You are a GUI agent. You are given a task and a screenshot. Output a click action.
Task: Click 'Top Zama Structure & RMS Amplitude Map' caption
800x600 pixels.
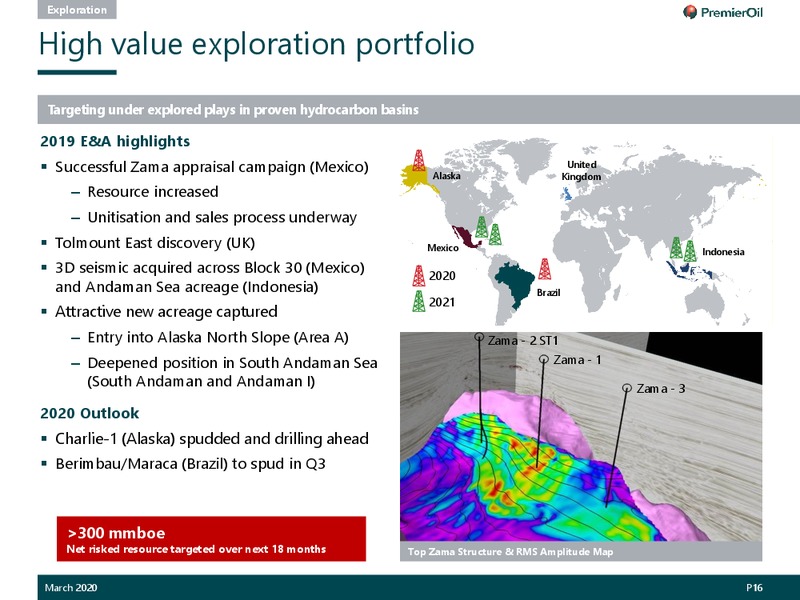coord(510,552)
